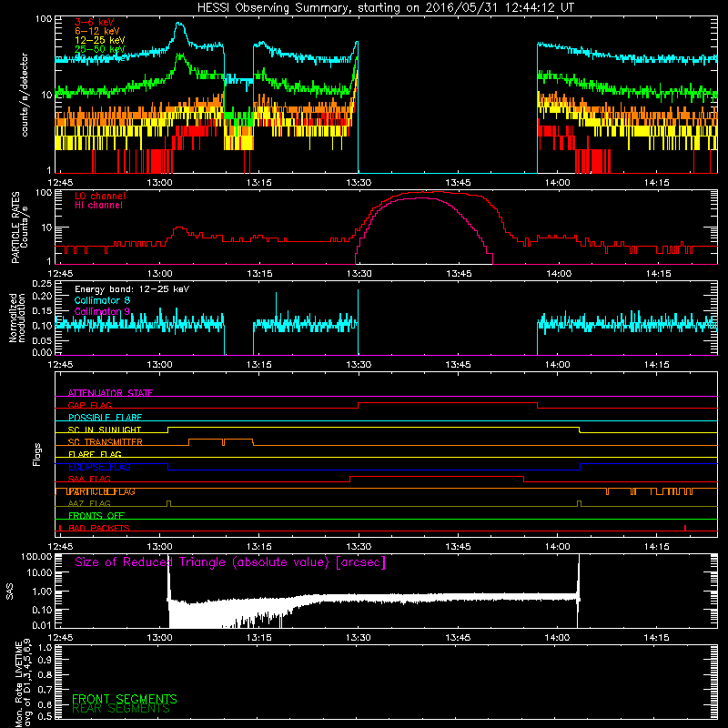Click "13:45" tick under the count-rate panel

[458, 183]
